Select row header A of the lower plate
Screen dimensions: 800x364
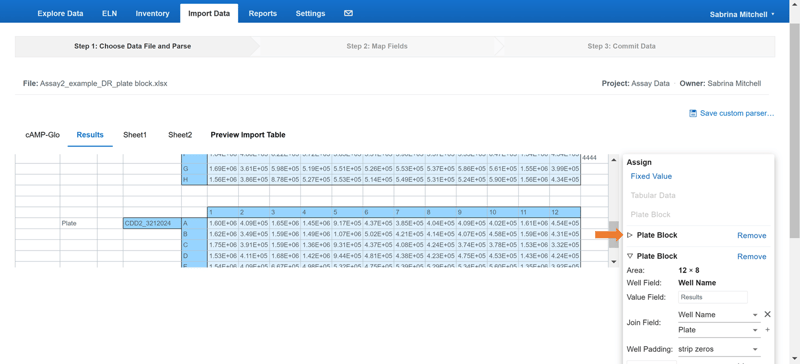tap(194, 223)
